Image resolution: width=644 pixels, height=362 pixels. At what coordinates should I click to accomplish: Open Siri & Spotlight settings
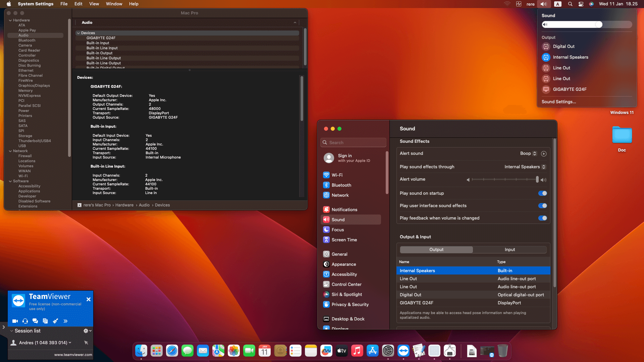pos(346,294)
